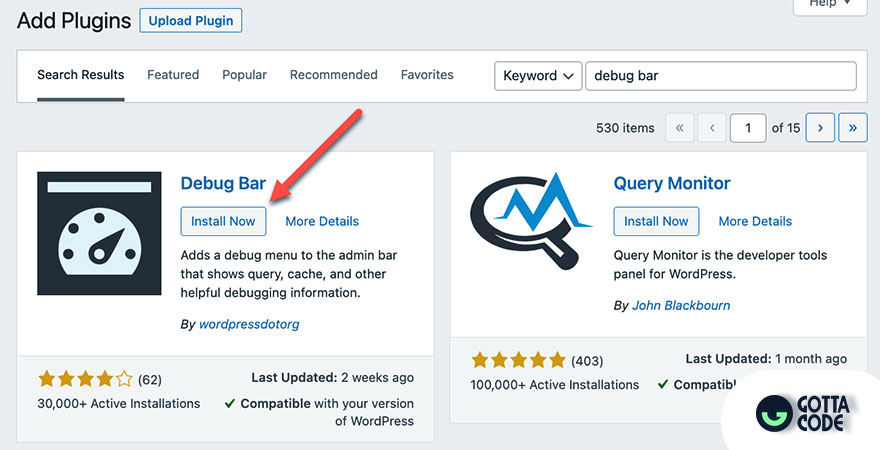Open the Query Monitor plugin title link
Screen dimensions: 880x450
click(672, 183)
